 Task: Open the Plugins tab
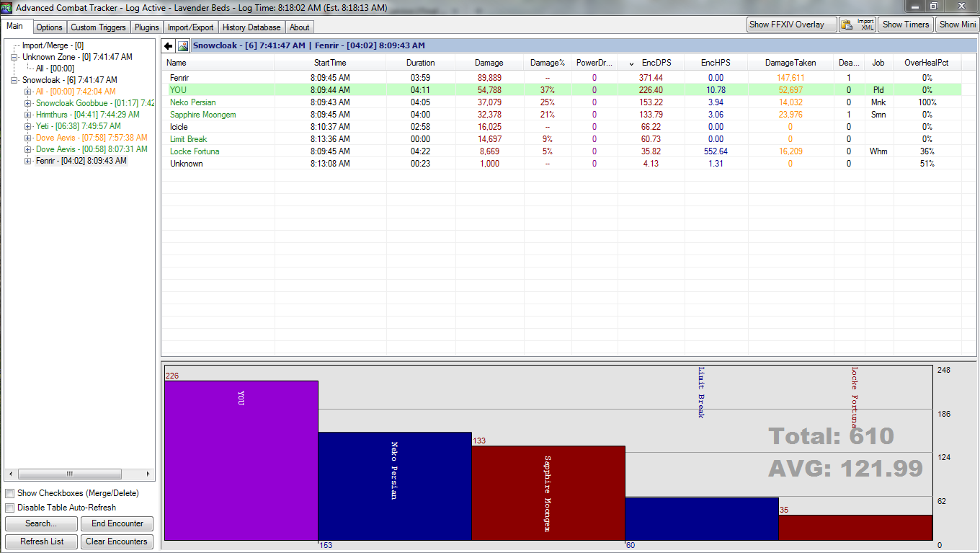(x=147, y=27)
